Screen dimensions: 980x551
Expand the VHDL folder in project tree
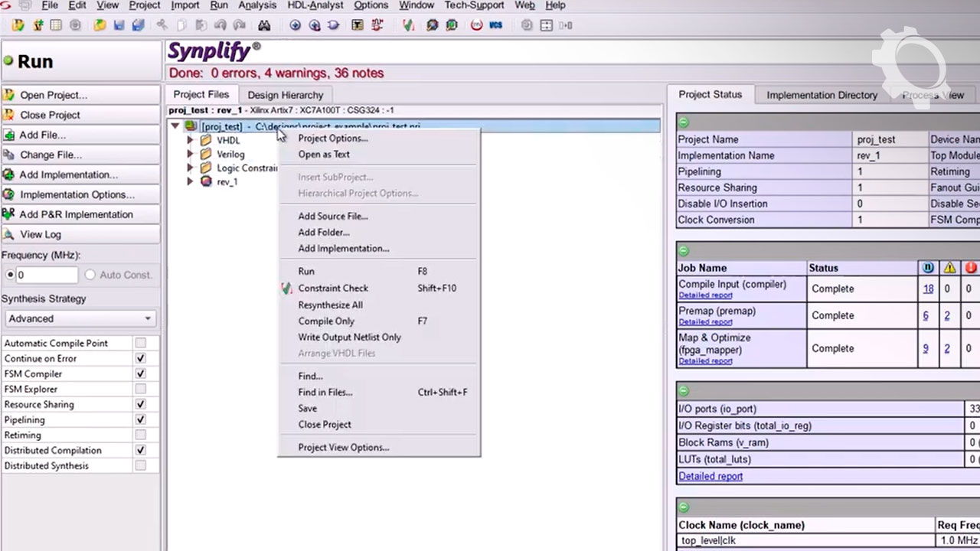click(190, 141)
